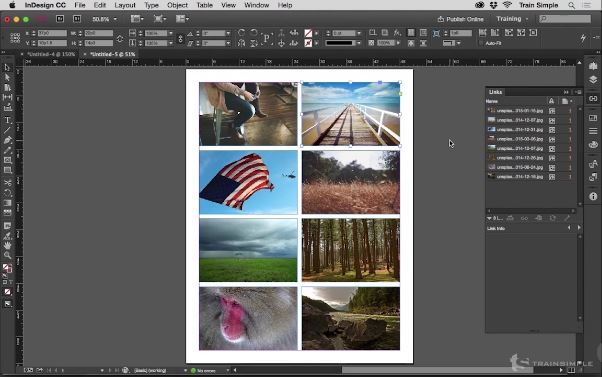Toggle the screen mode button in toolbox
602x377 pixels.
pos(7,304)
